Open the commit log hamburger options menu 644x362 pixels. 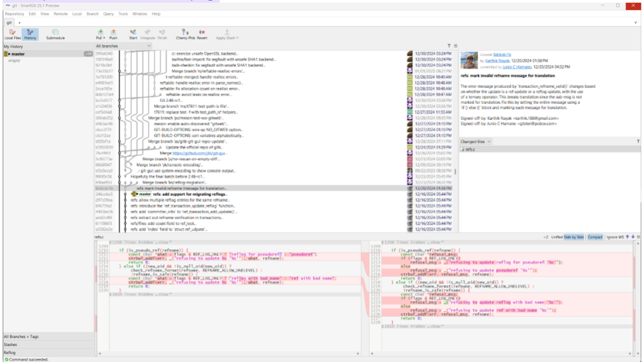[x=456, y=46]
